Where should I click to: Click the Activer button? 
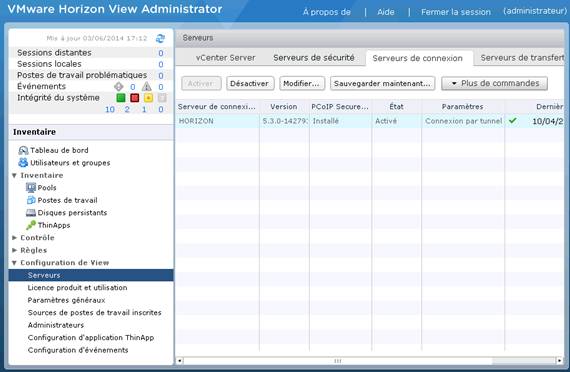201,84
